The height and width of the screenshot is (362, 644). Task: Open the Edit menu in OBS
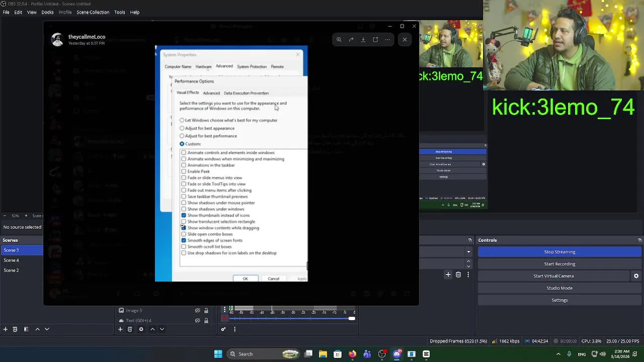pyautogui.click(x=18, y=12)
